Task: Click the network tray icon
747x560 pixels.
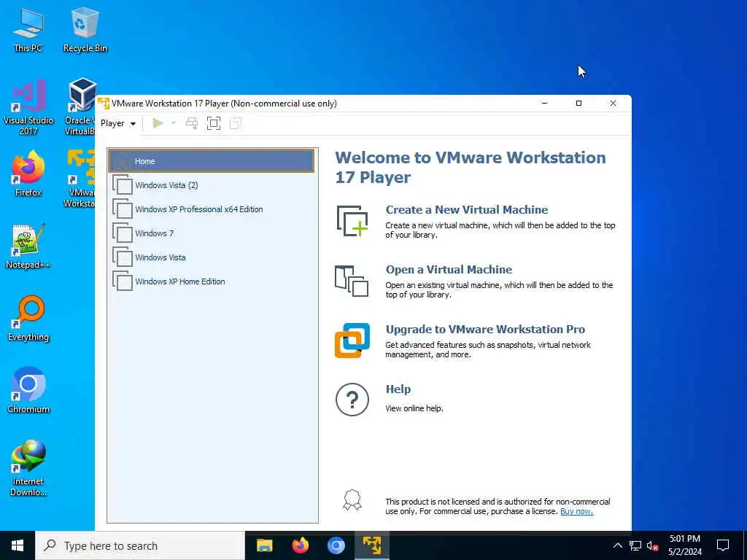Action: pyautogui.click(x=635, y=545)
